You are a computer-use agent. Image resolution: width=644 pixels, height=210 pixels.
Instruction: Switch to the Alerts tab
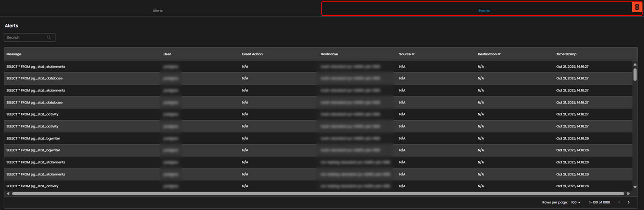coord(158,11)
